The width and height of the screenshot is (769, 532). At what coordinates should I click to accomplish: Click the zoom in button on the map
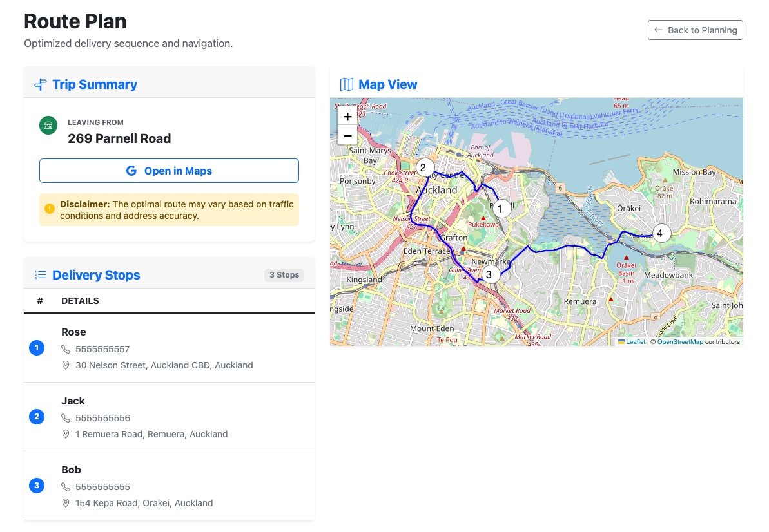pyautogui.click(x=347, y=117)
